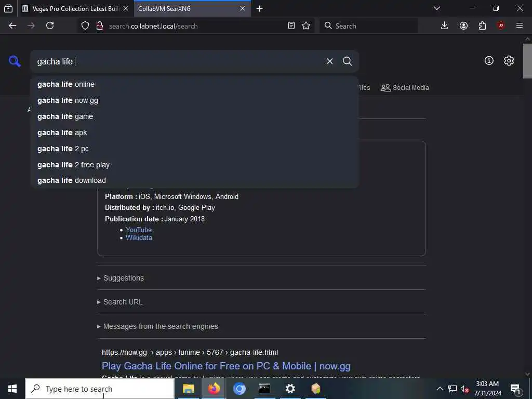Image resolution: width=532 pixels, height=399 pixels.
Task: Click the now.gg result URL text
Action: click(190, 353)
